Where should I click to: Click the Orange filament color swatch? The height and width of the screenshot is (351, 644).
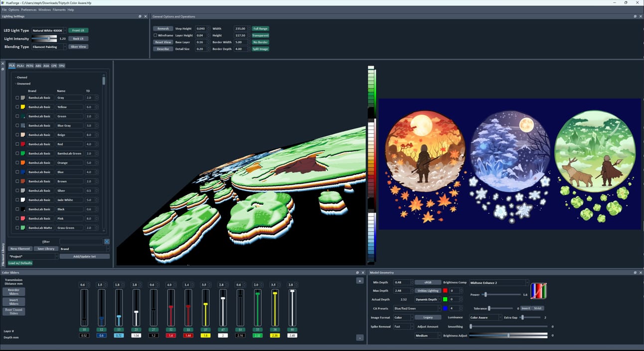(23, 163)
